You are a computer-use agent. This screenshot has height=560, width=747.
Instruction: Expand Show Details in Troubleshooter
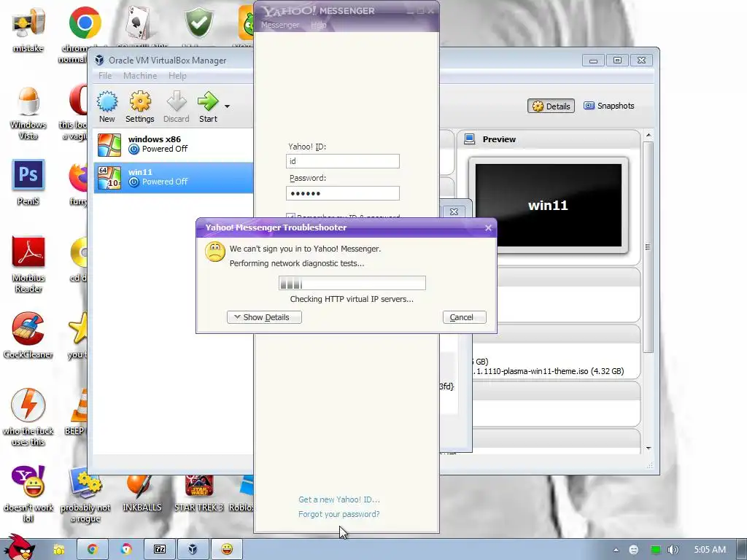click(x=264, y=317)
